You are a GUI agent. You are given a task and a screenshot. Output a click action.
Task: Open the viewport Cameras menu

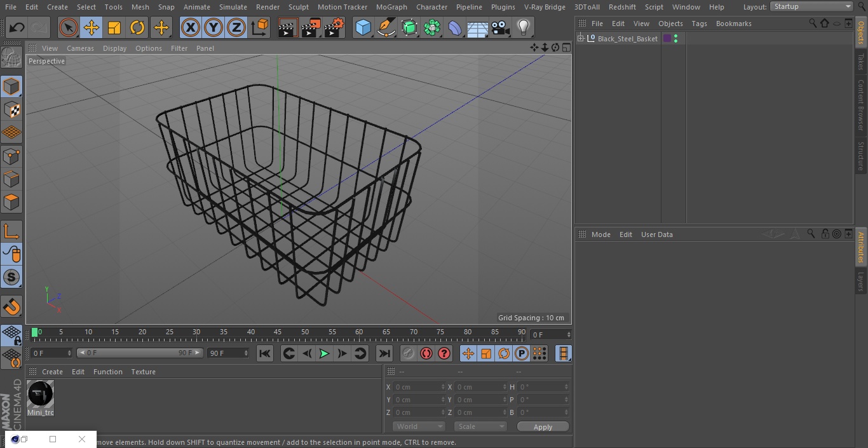81,48
